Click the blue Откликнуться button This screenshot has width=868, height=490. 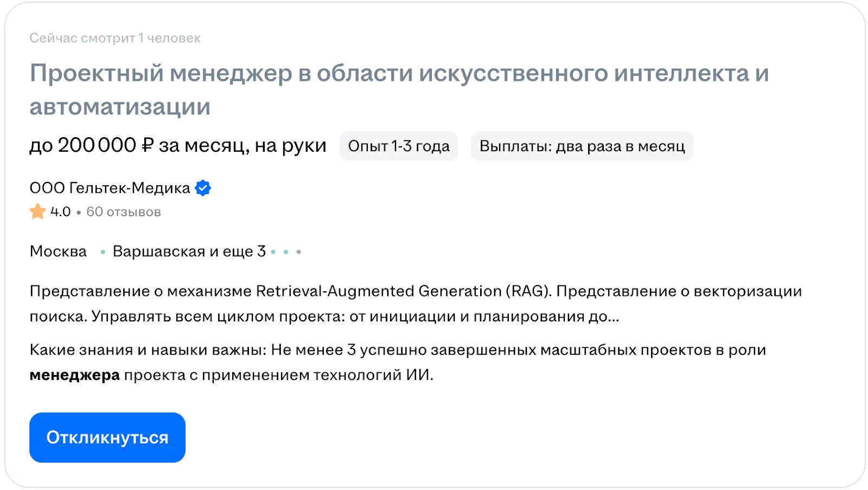[x=107, y=437]
